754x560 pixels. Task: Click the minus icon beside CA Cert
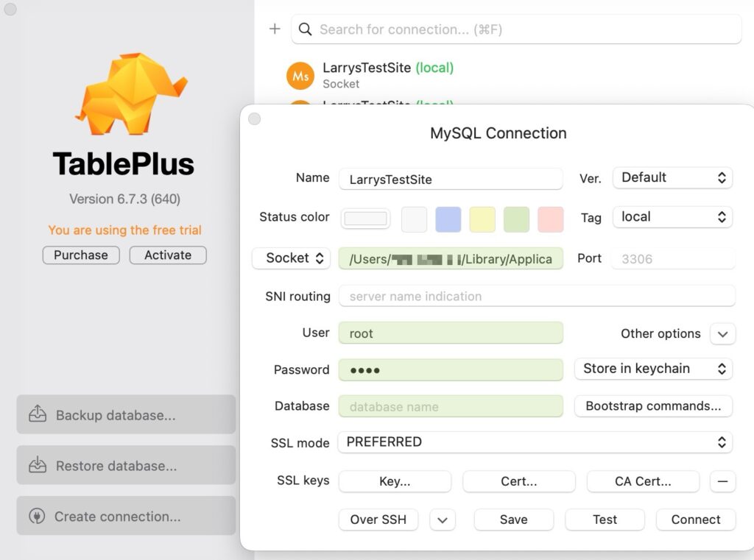pyautogui.click(x=722, y=482)
